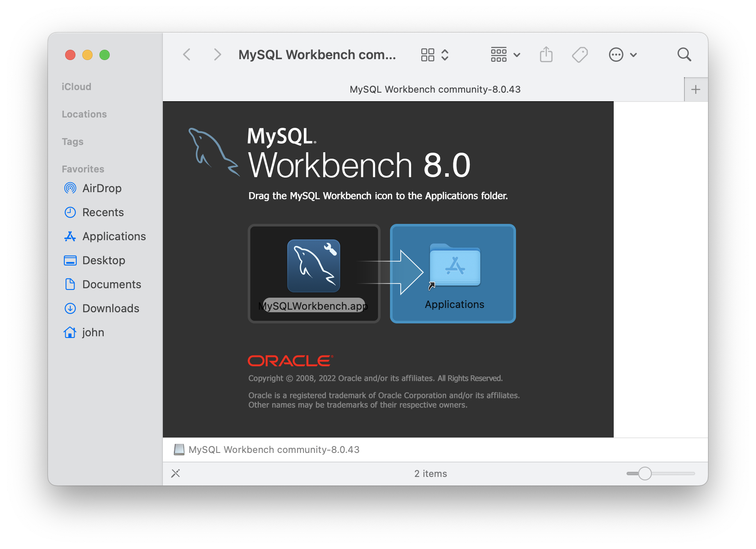The width and height of the screenshot is (756, 549).
Task: Open Documents folder in the sidebar
Action: click(x=111, y=284)
